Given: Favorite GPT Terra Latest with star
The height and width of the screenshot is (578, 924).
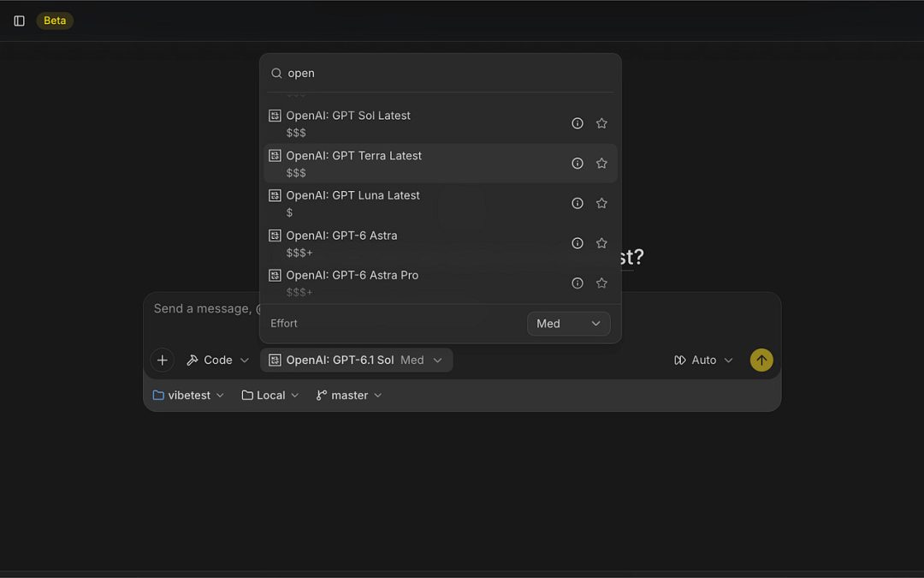Looking at the screenshot, I should coord(601,164).
